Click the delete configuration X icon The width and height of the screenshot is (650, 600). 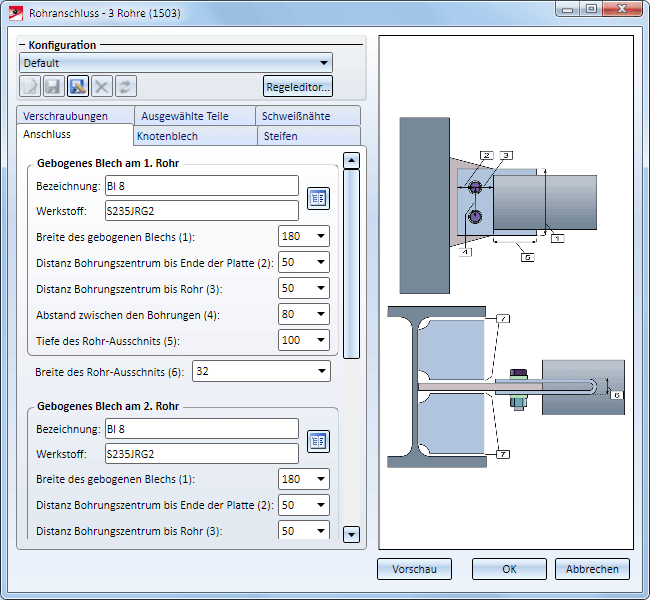pos(102,87)
